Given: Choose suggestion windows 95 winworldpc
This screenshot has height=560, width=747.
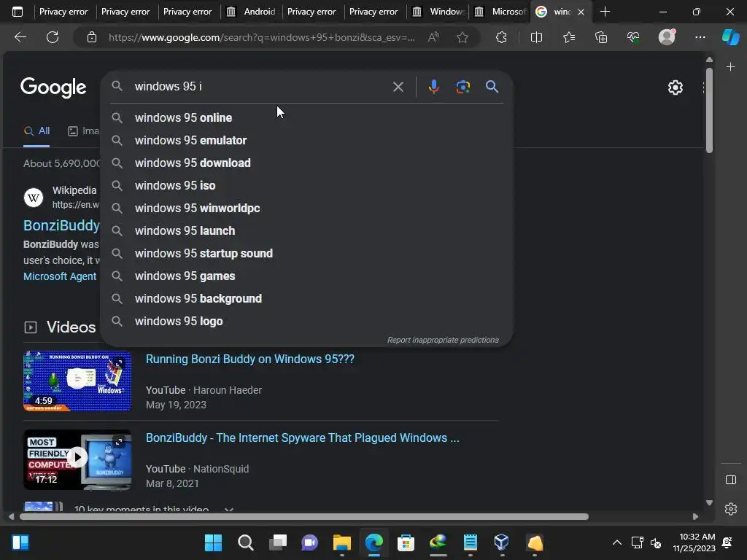Looking at the screenshot, I should click(x=307, y=208).
